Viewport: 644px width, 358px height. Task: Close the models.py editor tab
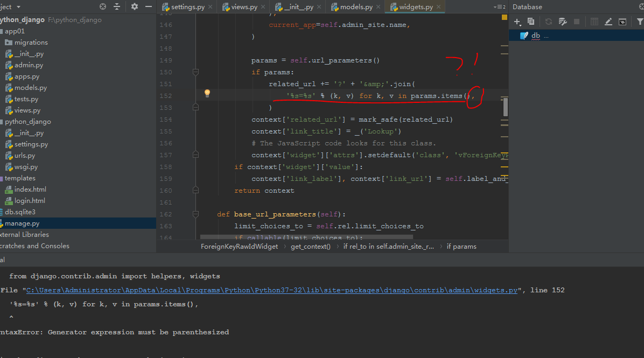[378, 7]
